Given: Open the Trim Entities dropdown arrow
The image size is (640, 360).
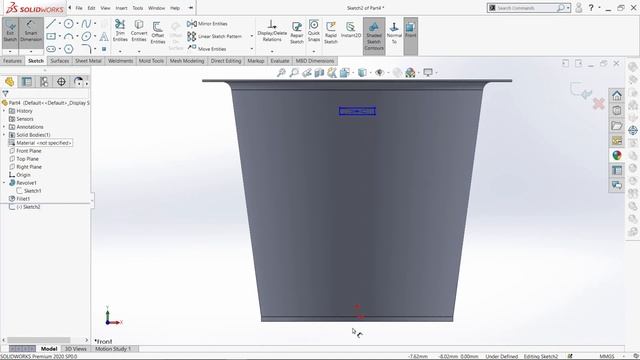Looking at the screenshot, I should point(120,51).
